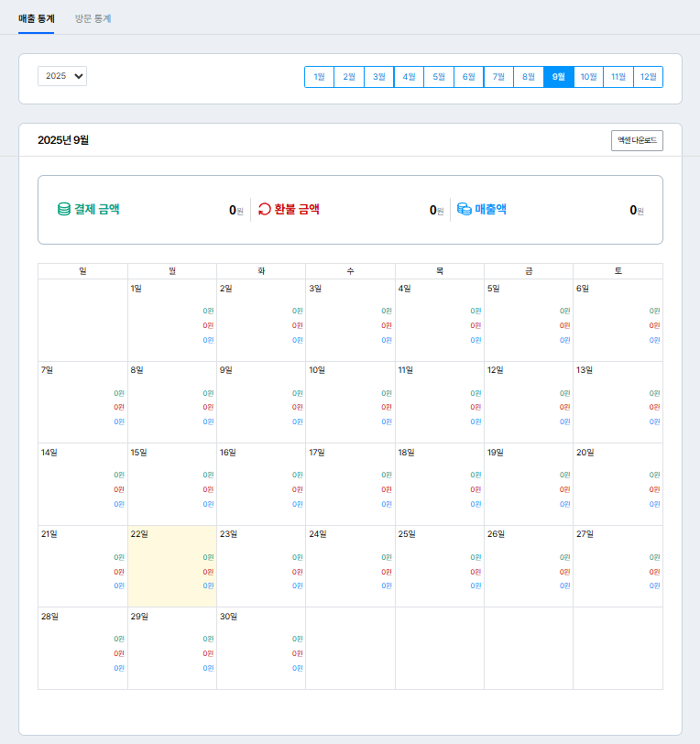Click the green payment amount coins icon

[63, 209]
